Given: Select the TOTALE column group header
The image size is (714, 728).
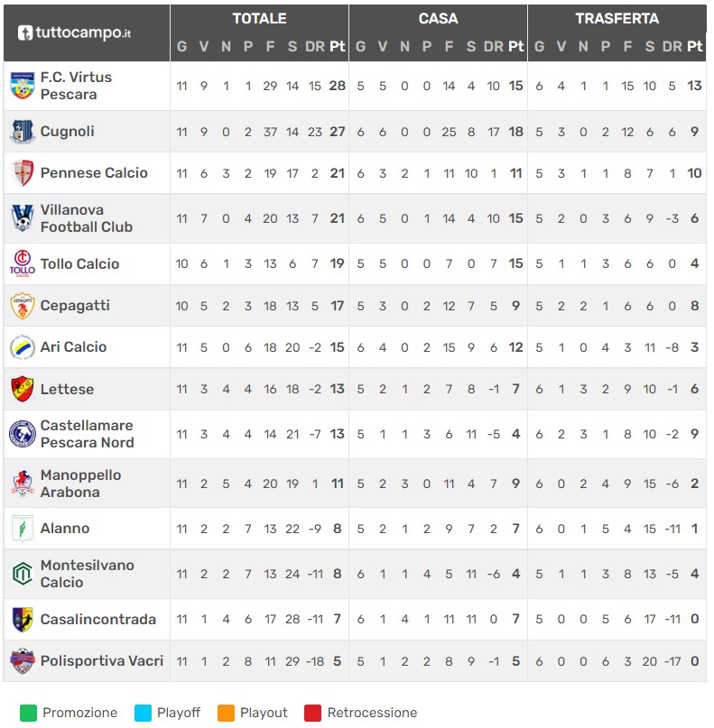Looking at the screenshot, I should coord(259,19).
